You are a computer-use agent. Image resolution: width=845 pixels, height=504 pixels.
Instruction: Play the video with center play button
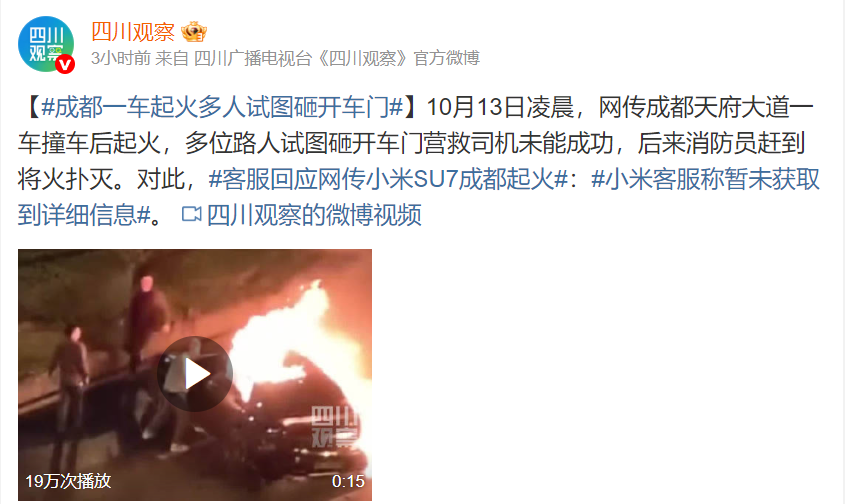(195, 374)
